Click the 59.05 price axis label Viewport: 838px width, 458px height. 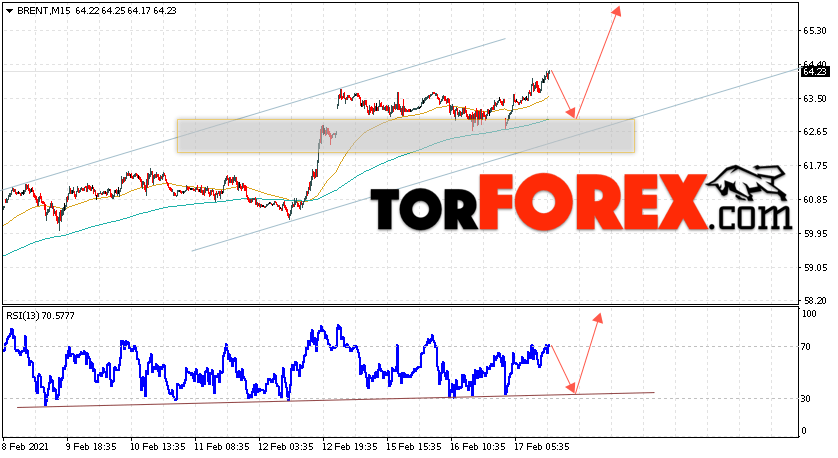point(814,268)
